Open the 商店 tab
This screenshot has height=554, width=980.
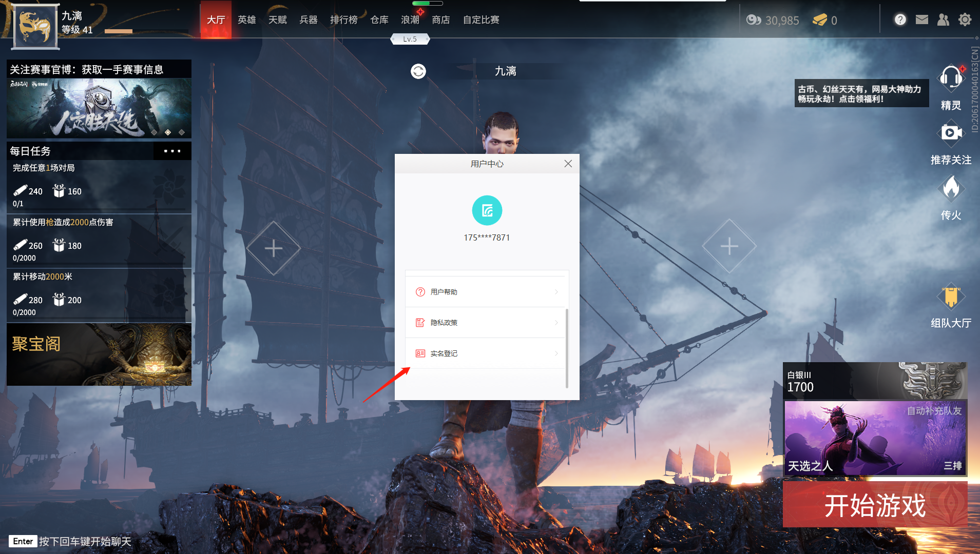click(x=440, y=19)
